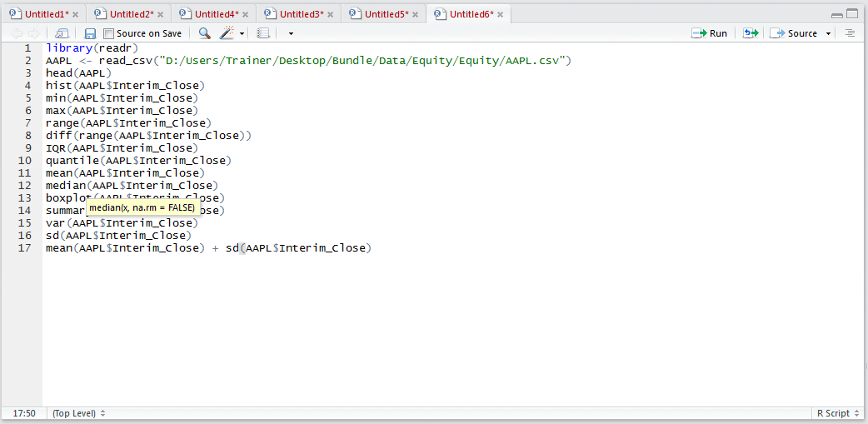The image size is (868, 424).
Task: Open the (Top Level) scope selector
Action: 78,413
